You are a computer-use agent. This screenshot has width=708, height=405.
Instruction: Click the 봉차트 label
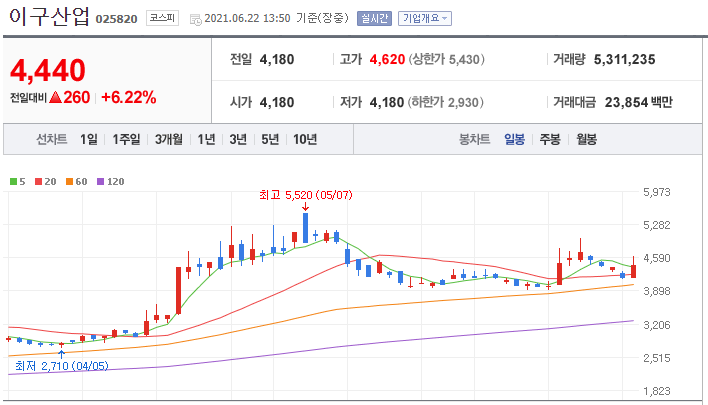point(475,139)
